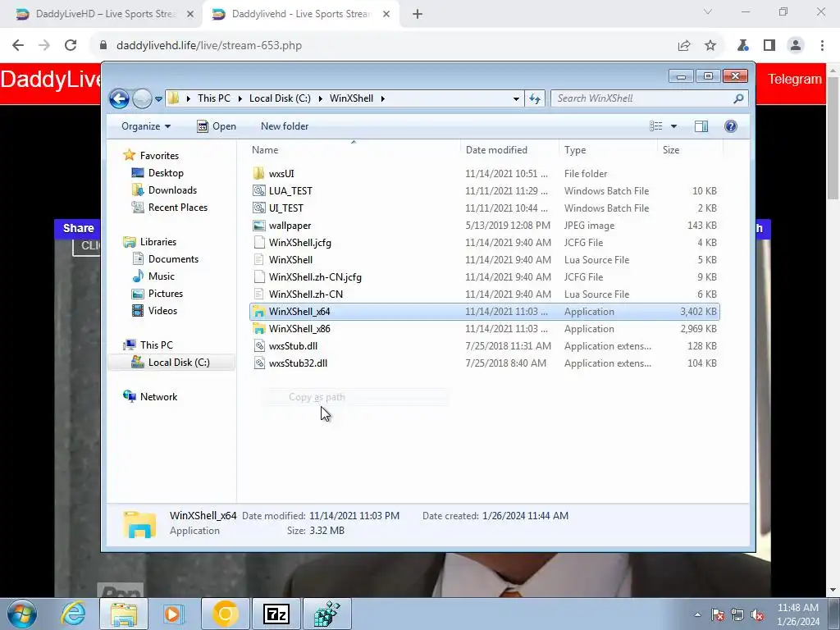This screenshot has height=630, width=840.
Task: Click This PC in the address breadcrumb
Action: 214,98
